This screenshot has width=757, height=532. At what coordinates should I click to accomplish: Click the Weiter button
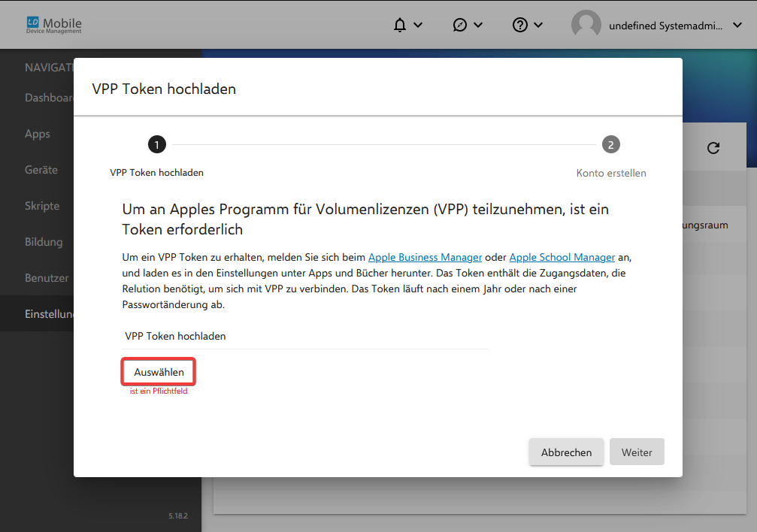tap(636, 452)
